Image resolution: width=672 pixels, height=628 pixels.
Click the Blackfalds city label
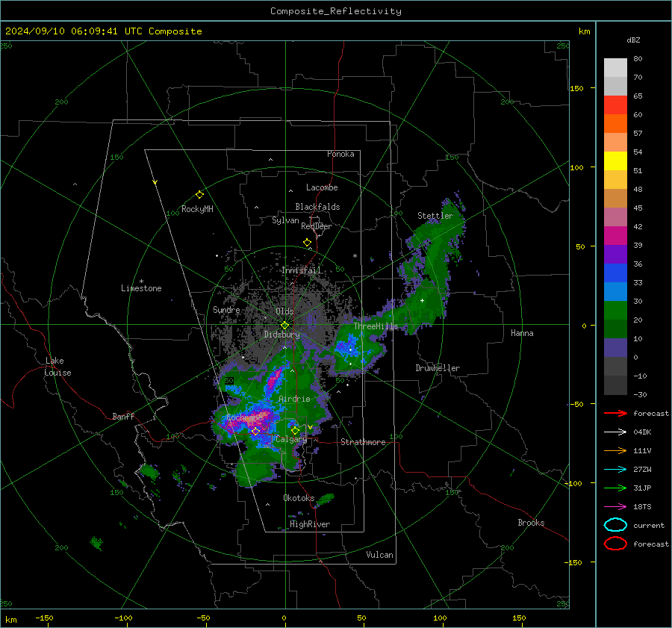(317, 207)
